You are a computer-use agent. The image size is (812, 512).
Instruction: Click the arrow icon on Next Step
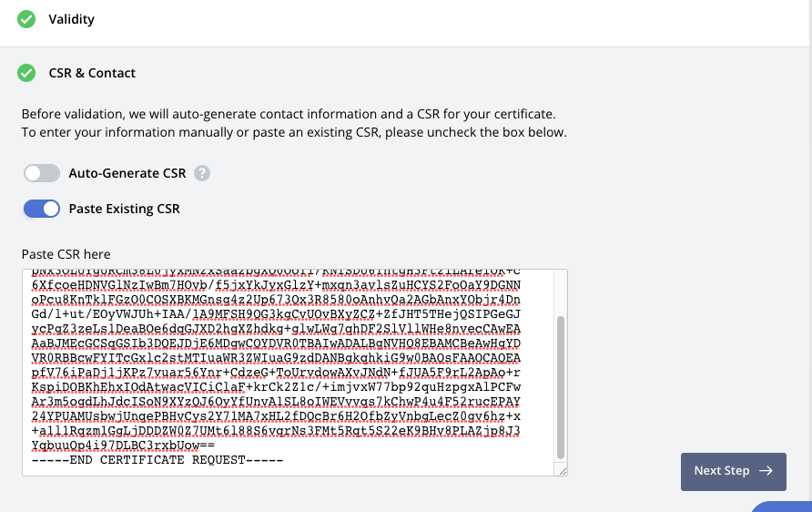pos(766,471)
